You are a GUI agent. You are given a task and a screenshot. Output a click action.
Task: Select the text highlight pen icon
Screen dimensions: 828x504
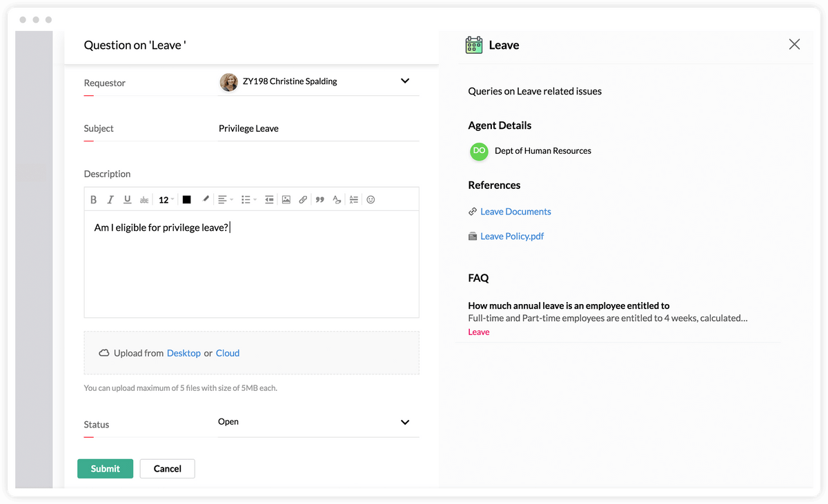[x=205, y=199]
